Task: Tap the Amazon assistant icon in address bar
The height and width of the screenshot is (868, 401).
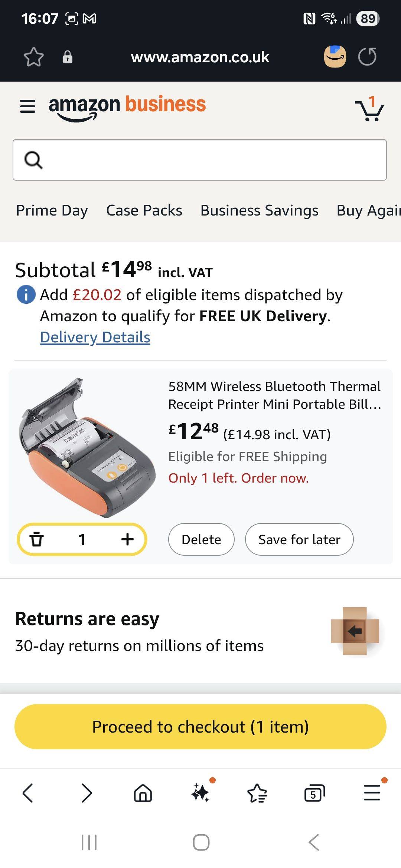Action: 335,57
